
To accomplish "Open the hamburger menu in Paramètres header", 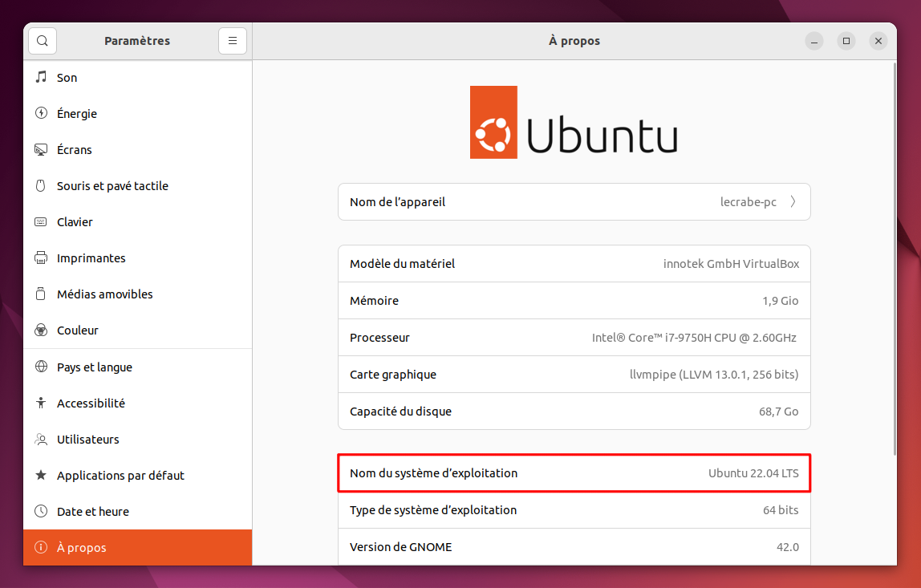I will [233, 41].
